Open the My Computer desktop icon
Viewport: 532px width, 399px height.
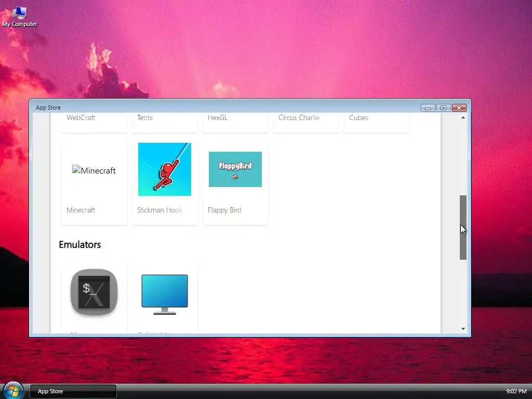click(19, 17)
